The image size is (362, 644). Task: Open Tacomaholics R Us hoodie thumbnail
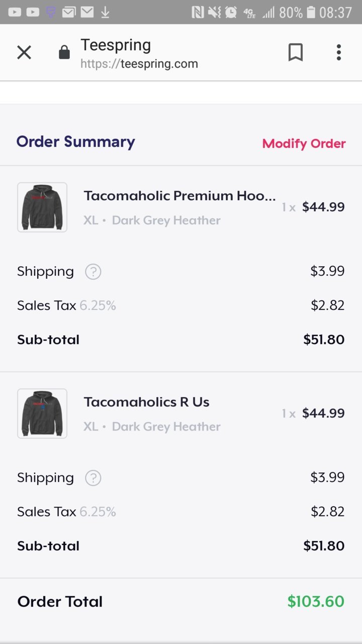(x=42, y=414)
